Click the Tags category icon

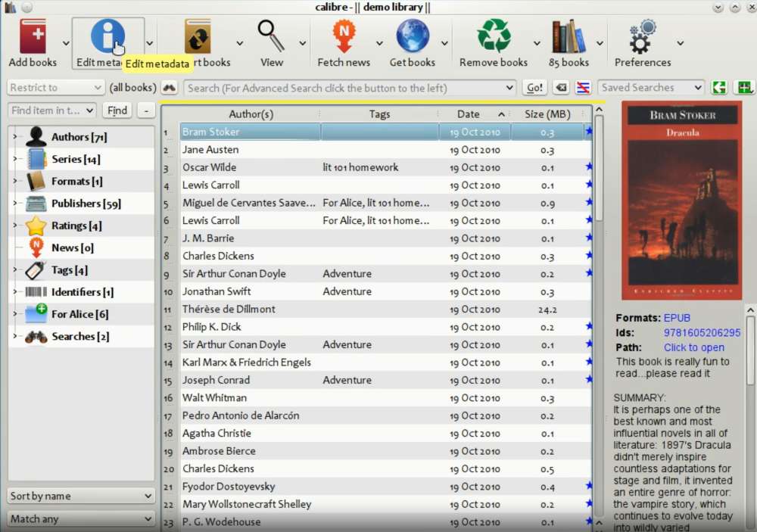[36, 270]
